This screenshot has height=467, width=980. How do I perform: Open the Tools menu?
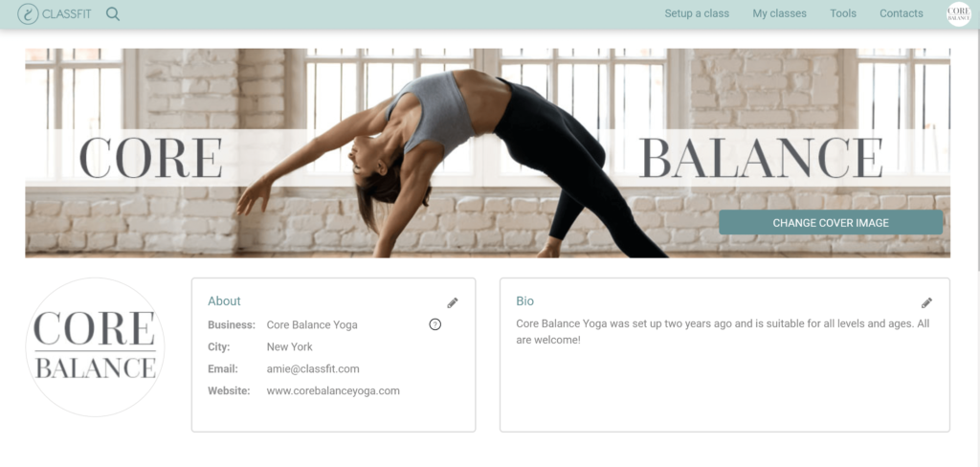coord(843,13)
